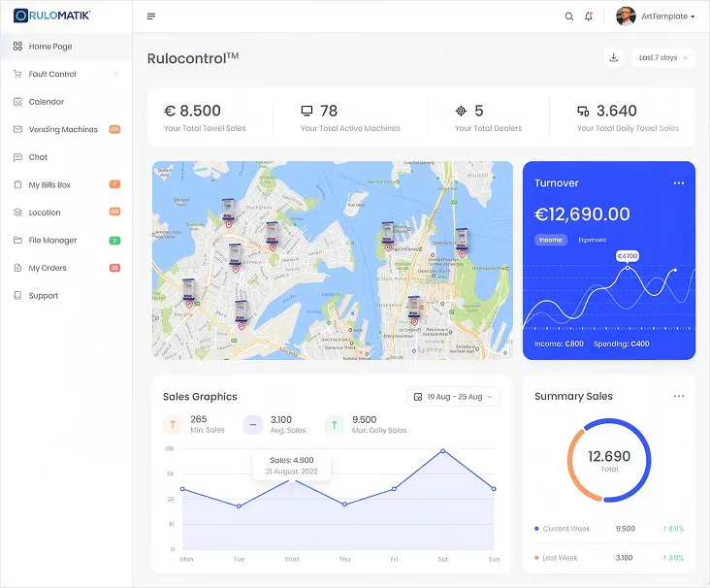Click the Support book icon
Viewport: 710px width, 588px height.
17,295
